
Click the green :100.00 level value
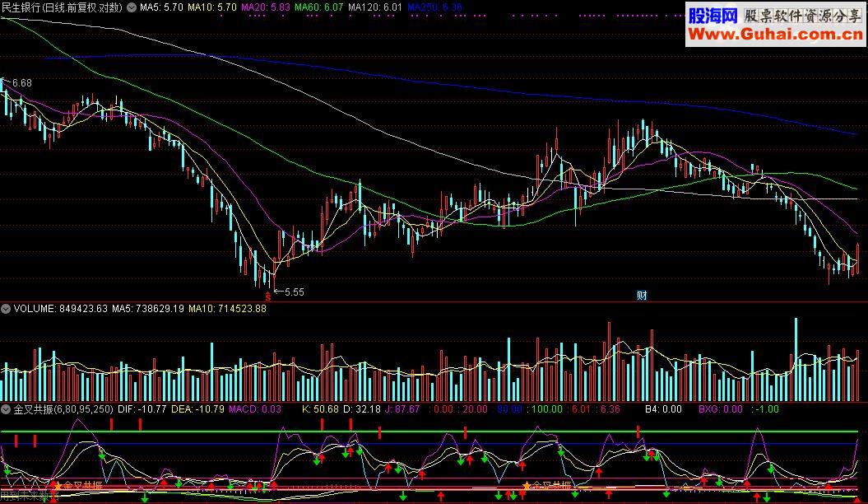544,409
